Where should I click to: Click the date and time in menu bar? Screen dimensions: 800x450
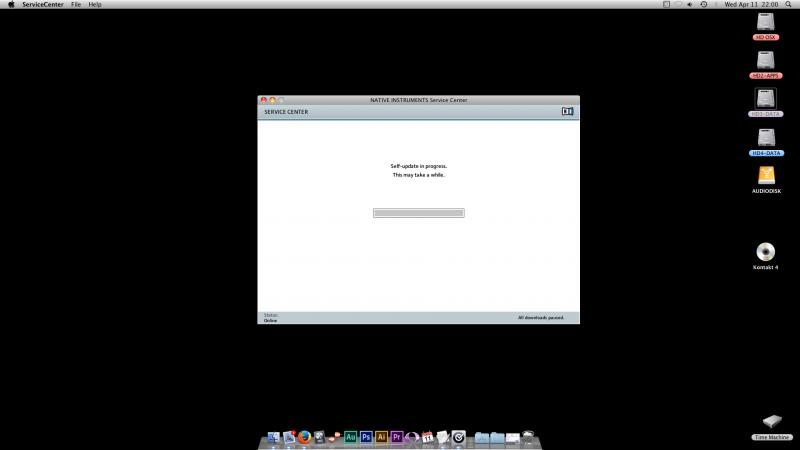click(751, 4)
